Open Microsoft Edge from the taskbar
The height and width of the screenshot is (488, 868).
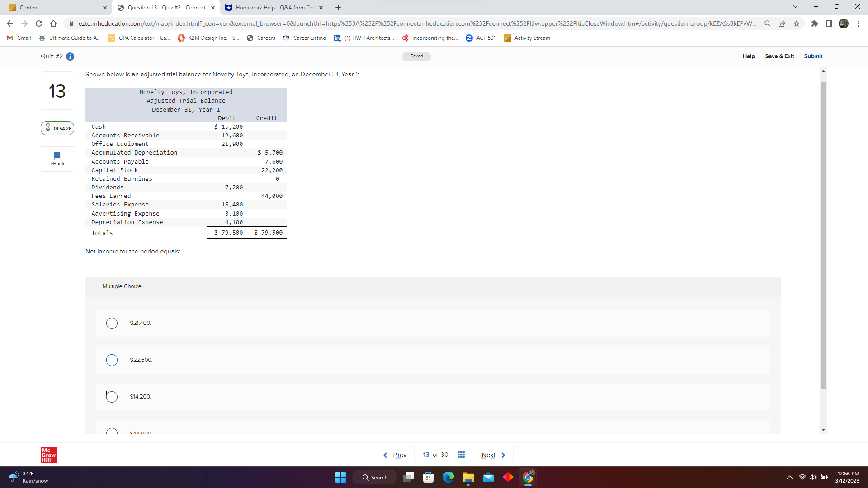click(x=448, y=477)
